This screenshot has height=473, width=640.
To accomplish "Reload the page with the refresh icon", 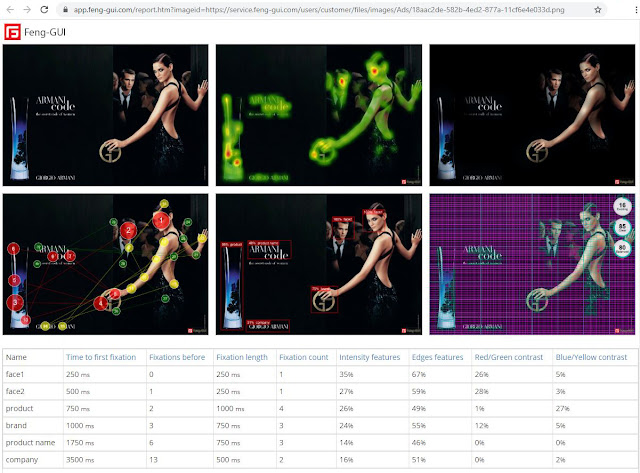I will 44,9.
